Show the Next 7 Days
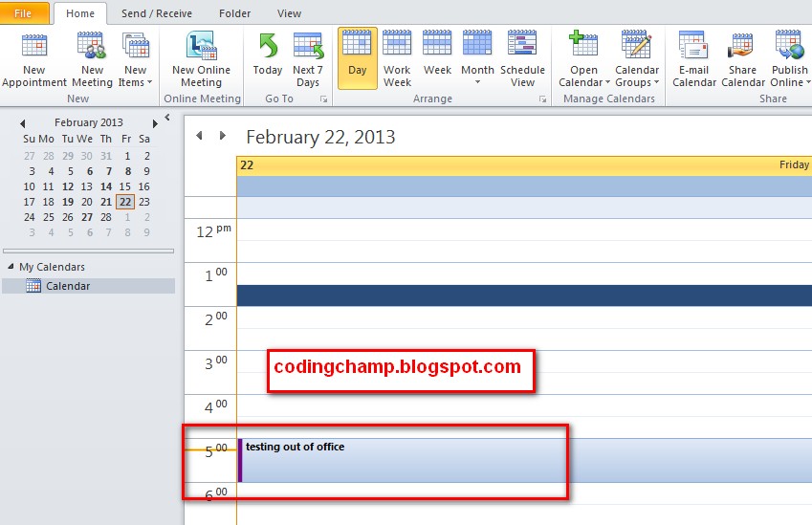The image size is (812, 525). (308, 59)
